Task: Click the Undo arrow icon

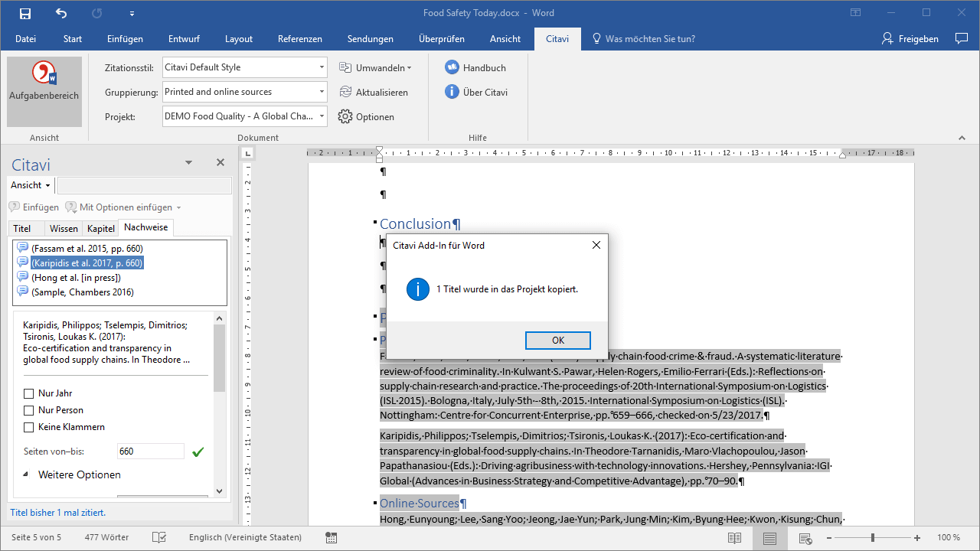Action: (x=61, y=13)
